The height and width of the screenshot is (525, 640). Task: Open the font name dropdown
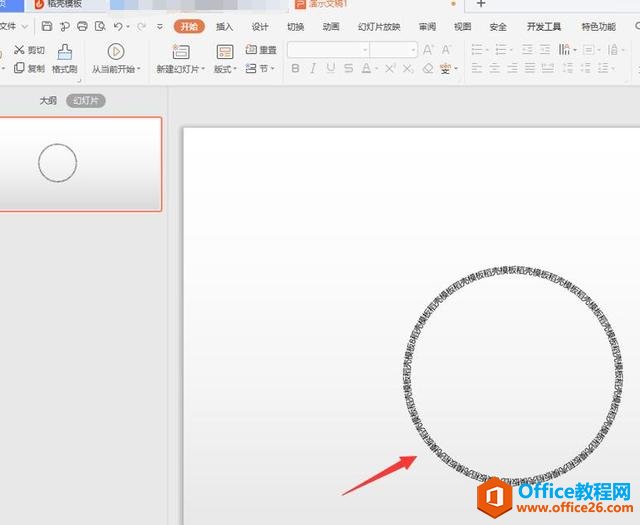[x=365, y=50]
